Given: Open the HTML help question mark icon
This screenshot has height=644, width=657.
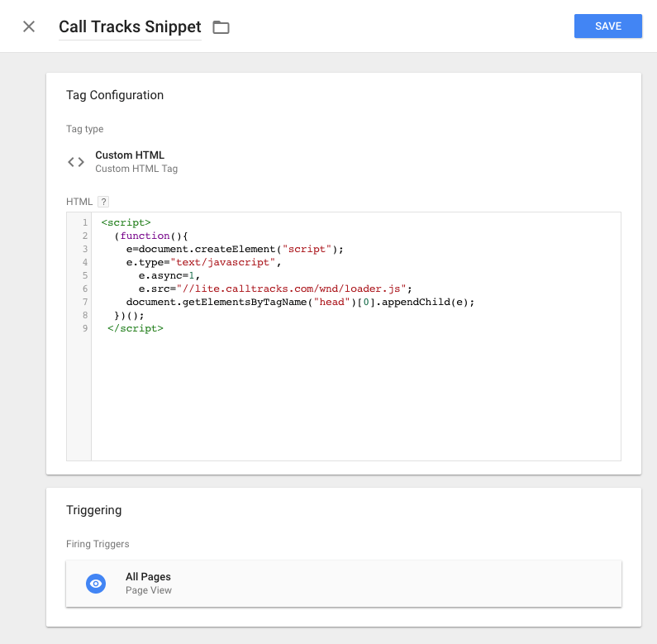Looking at the screenshot, I should (103, 202).
